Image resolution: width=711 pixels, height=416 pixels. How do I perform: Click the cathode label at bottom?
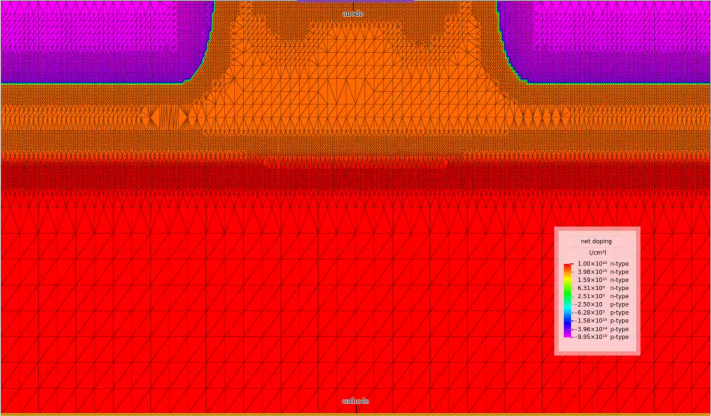355,401
